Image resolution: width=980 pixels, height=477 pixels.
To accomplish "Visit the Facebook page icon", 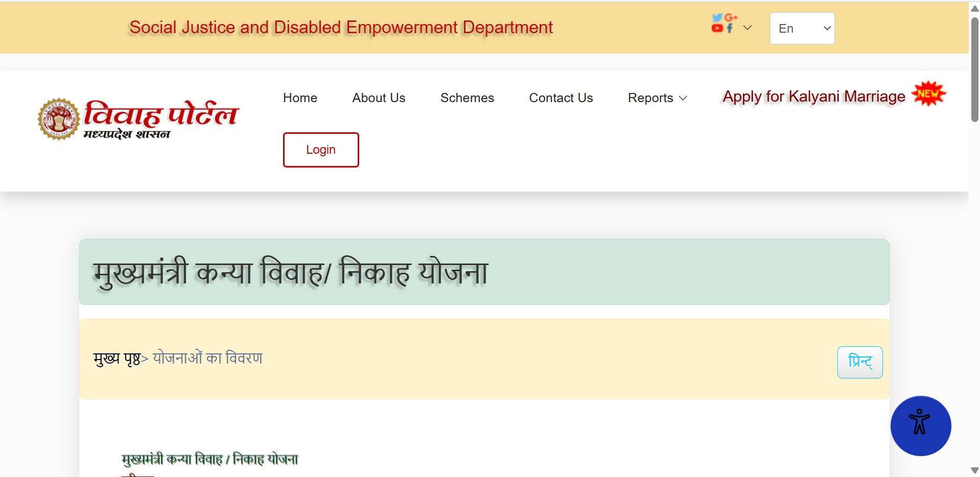I will point(729,28).
